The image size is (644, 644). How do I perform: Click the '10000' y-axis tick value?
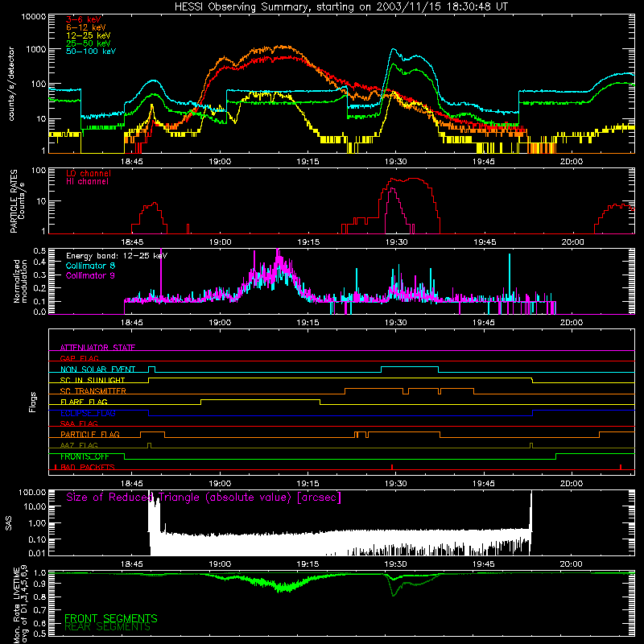pyautogui.click(x=33, y=17)
